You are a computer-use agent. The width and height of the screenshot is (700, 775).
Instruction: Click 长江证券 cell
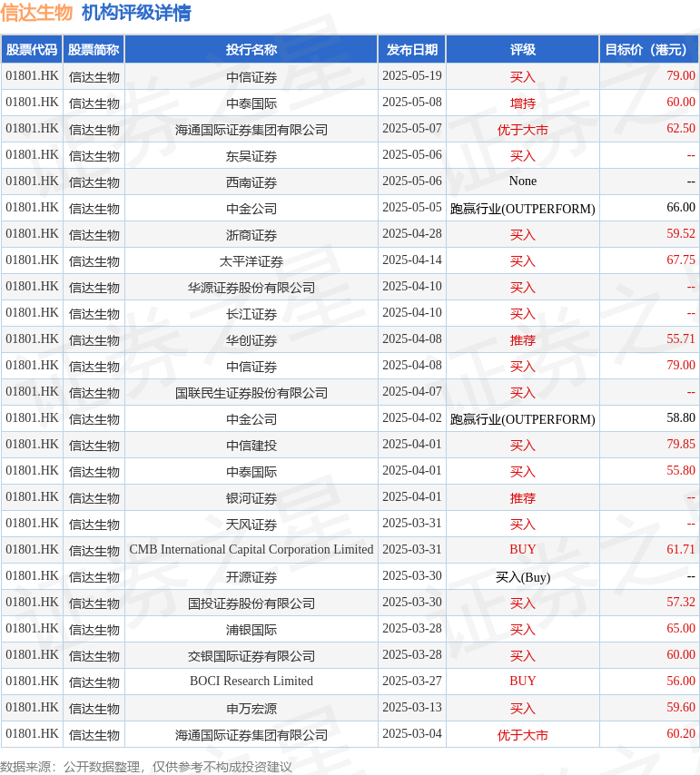click(251, 313)
